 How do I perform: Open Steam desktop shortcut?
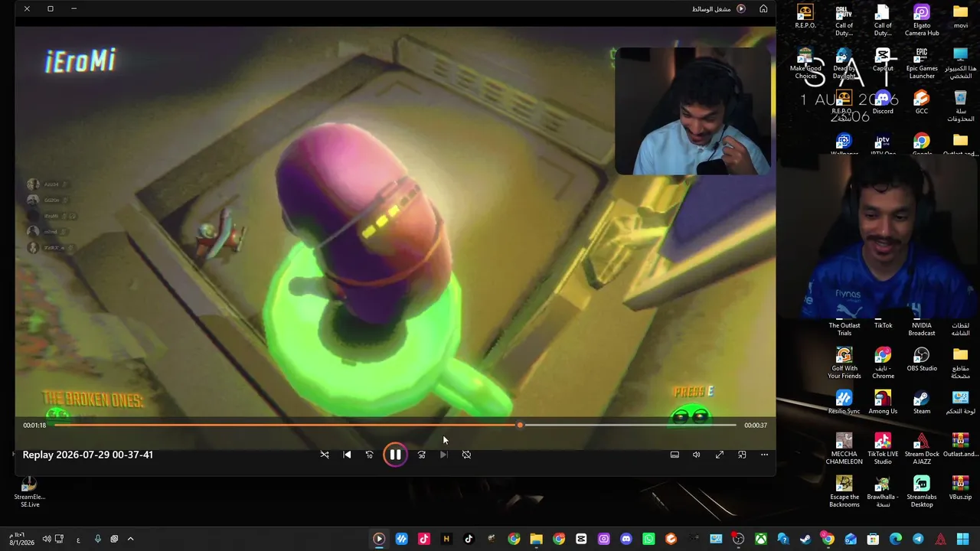[922, 403]
